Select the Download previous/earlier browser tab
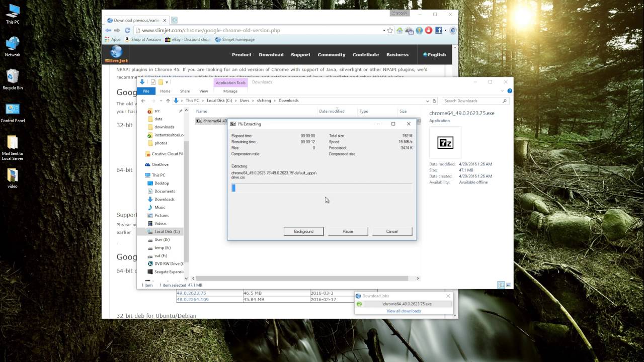Screen dimensions: 644x362 pos(136,20)
